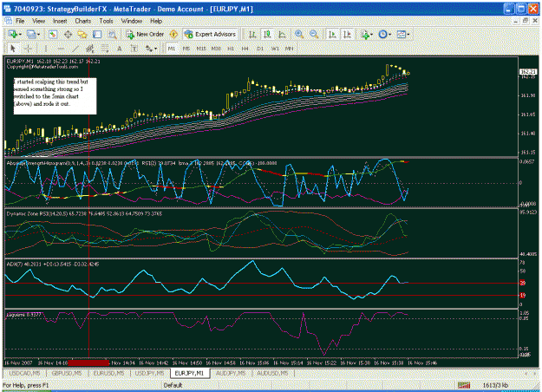Open the Periods clock icon
Screen dimensions: 542x392
[382, 34]
